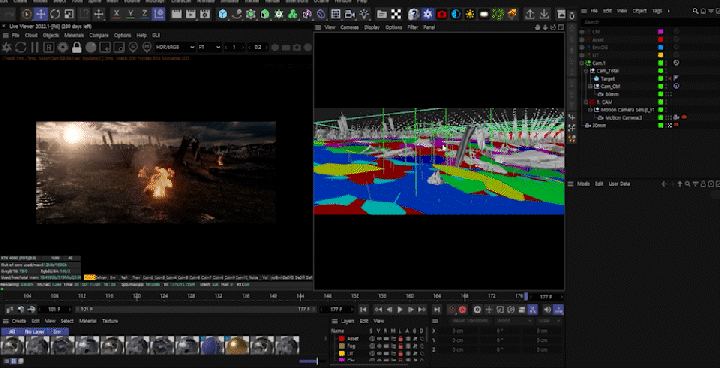The height and width of the screenshot is (368, 720).
Task: Send scene to Live Viewer octane icon
Action: [x=7, y=47]
